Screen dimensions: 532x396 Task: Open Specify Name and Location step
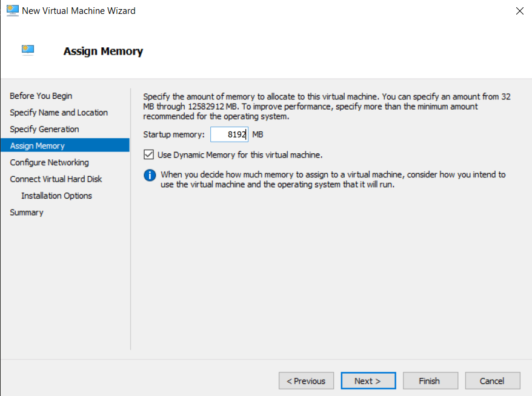point(59,113)
